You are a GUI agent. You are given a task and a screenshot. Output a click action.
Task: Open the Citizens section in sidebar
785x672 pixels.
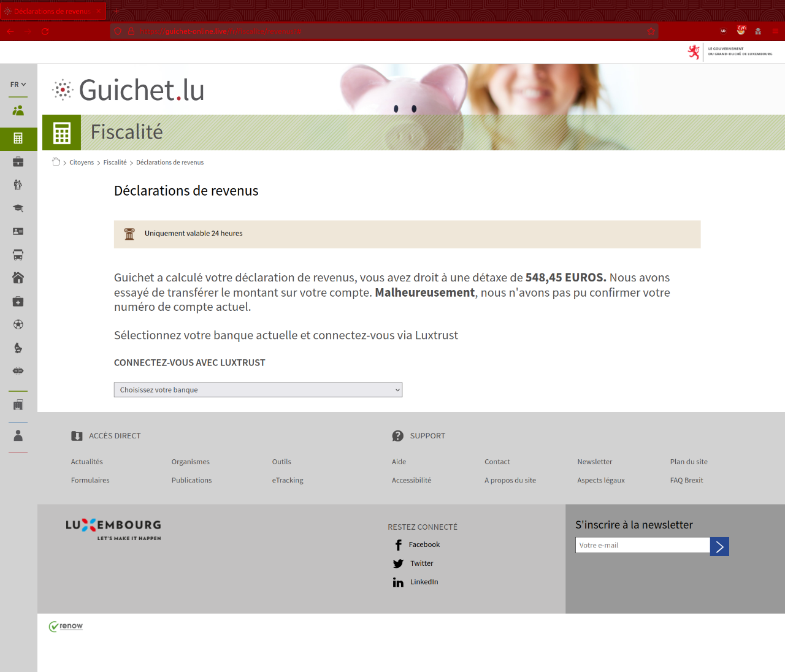(18, 110)
